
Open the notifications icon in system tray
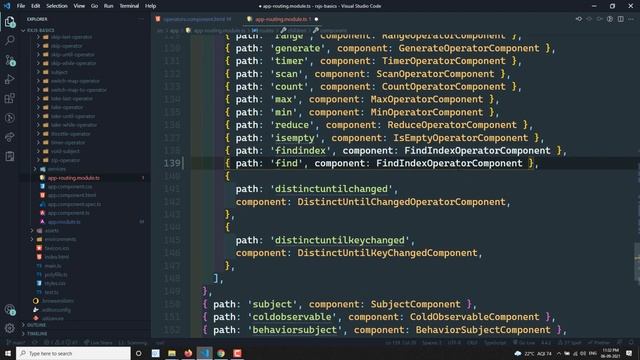point(629,353)
